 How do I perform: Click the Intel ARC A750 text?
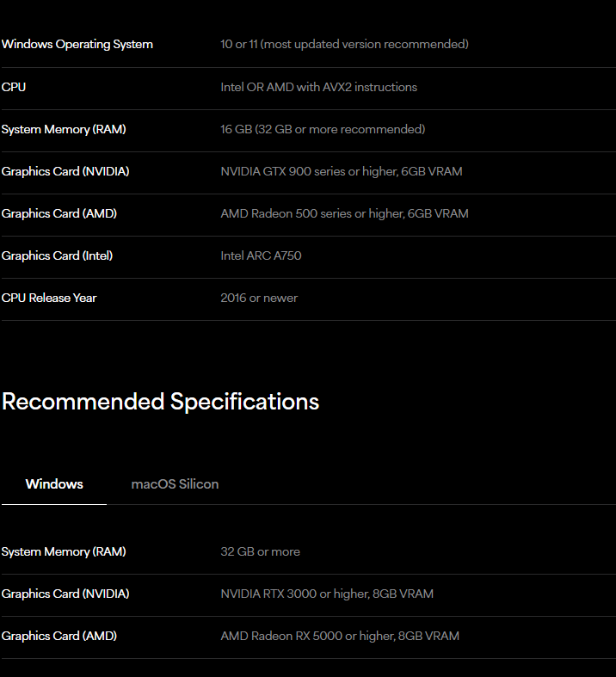click(x=262, y=255)
